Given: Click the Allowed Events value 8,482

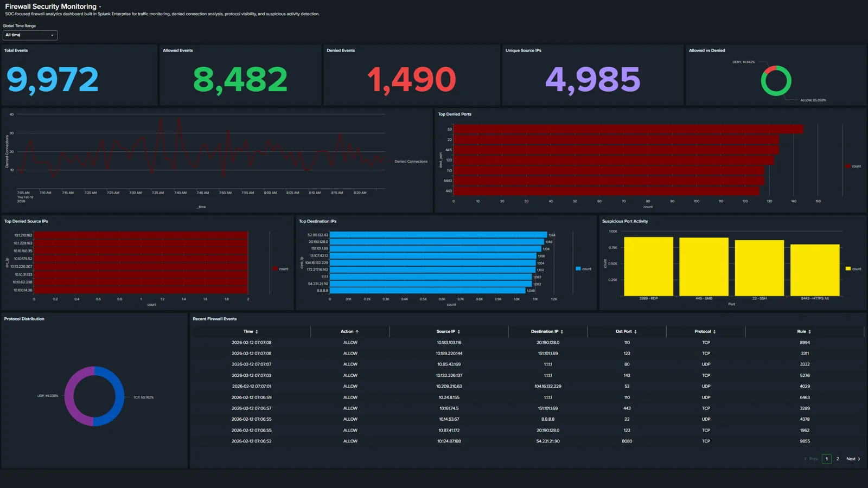Looking at the screenshot, I should click(240, 80).
